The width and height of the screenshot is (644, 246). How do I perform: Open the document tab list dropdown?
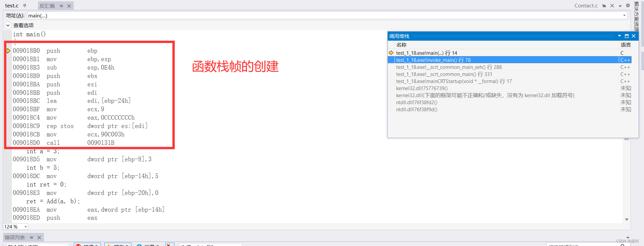pyautogui.click(x=620, y=6)
